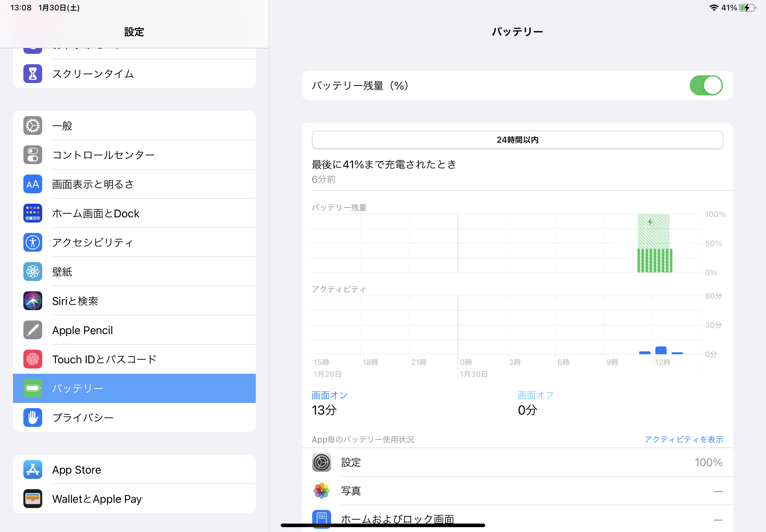Tap the Wallet と Apple Pay icon
The height and width of the screenshot is (532, 766).
33,498
